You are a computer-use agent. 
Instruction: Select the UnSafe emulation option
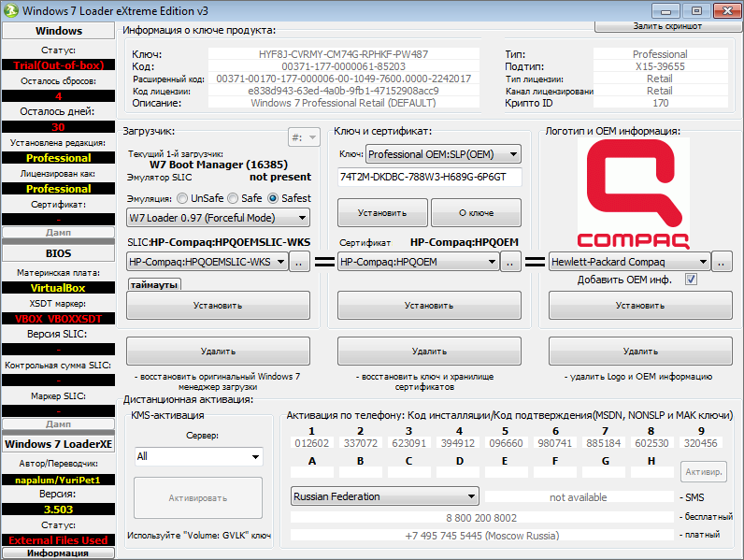coord(182,198)
